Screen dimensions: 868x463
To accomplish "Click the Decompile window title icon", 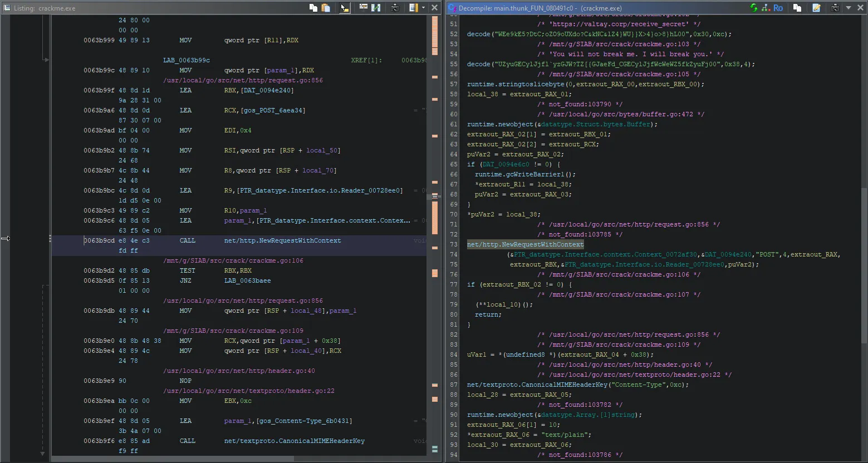I will (x=452, y=8).
